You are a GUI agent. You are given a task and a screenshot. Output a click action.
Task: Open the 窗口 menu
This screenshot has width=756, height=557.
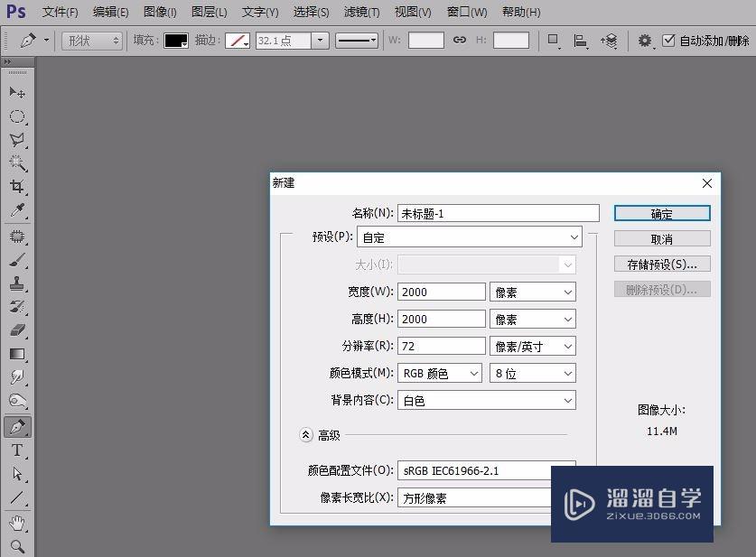466,12
